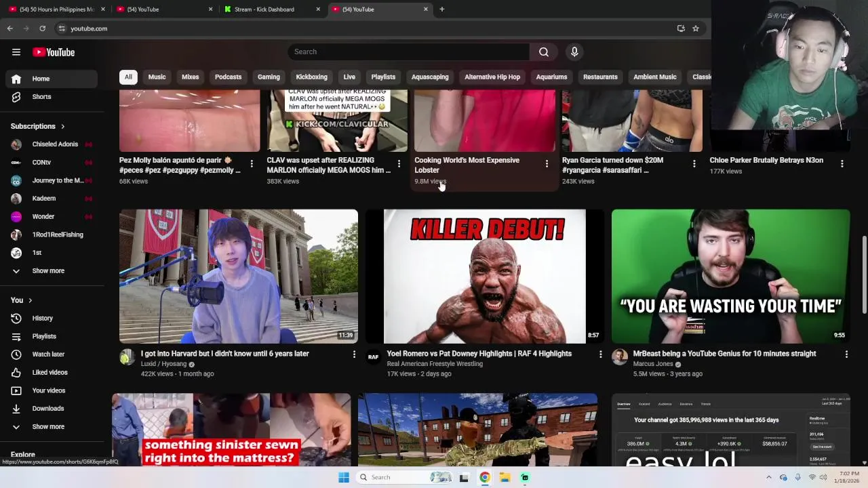Open more options for Ryan Garcia short
Image resolution: width=868 pixels, height=488 pixels.
pos(694,163)
